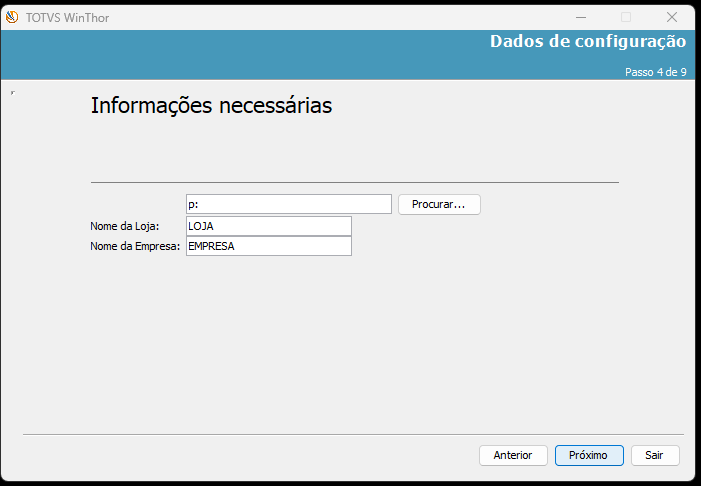This screenshot has height=486, width=701.
Task: Focus the path field containing "p:"
Action: tap(288, 204)
